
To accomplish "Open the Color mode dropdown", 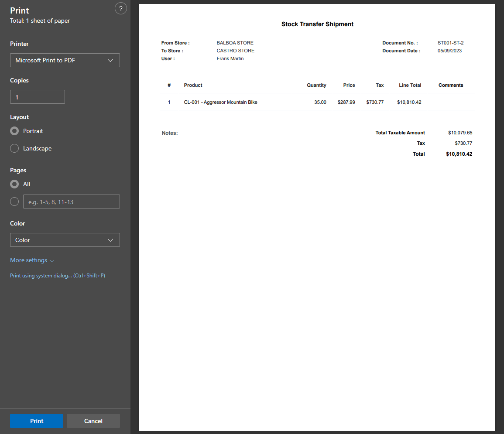I will click(65, 240).
